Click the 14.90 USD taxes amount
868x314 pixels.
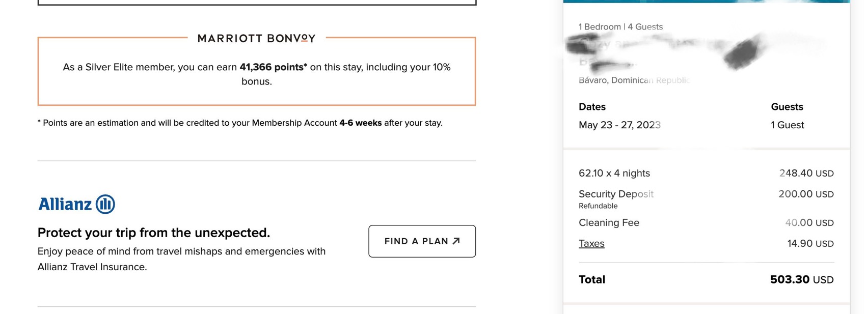(x=810, y=244)
